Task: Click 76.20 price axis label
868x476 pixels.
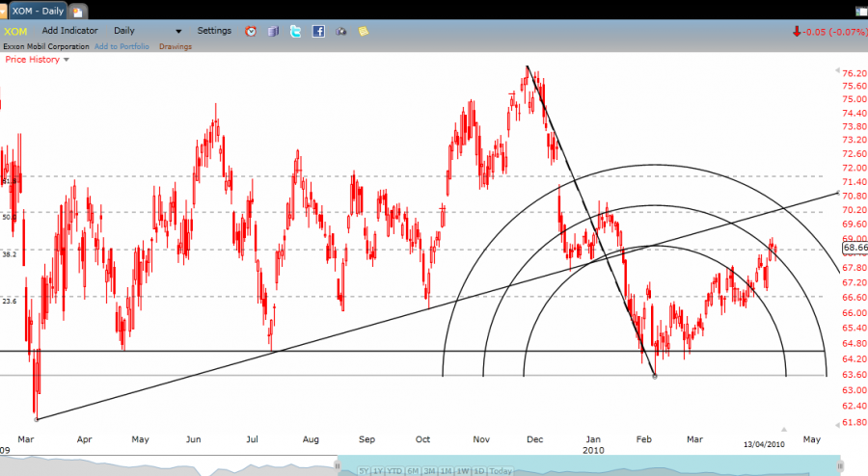Action: (x=854, y=73)
